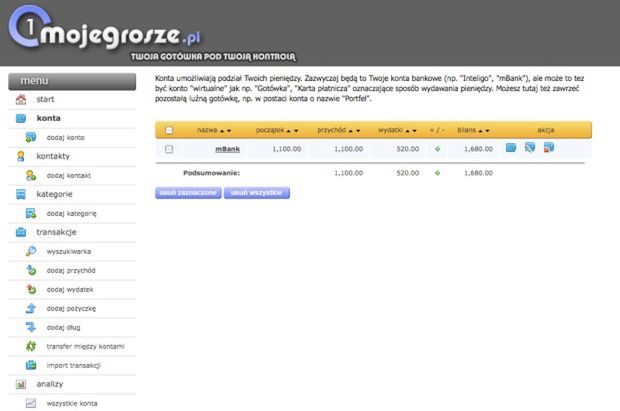Open the mBank account link

pyautogui.click(x=227, y=149)
